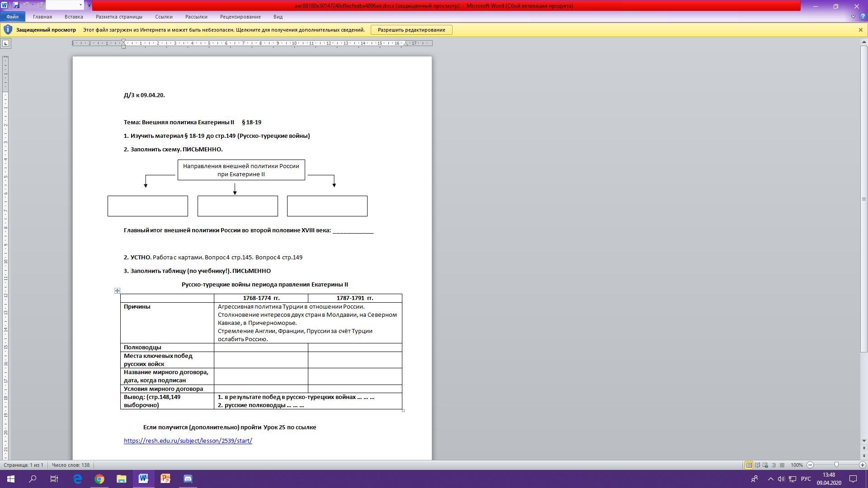Click the Save icon in quick access toolbar
868x488 pixels.
[16, 5]
